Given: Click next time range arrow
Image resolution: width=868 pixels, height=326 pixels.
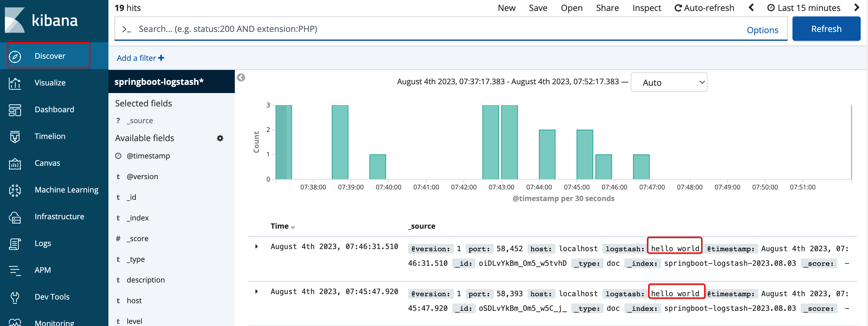Looking at the screenshot, I should pyautogui.click(x=857, y=8).
